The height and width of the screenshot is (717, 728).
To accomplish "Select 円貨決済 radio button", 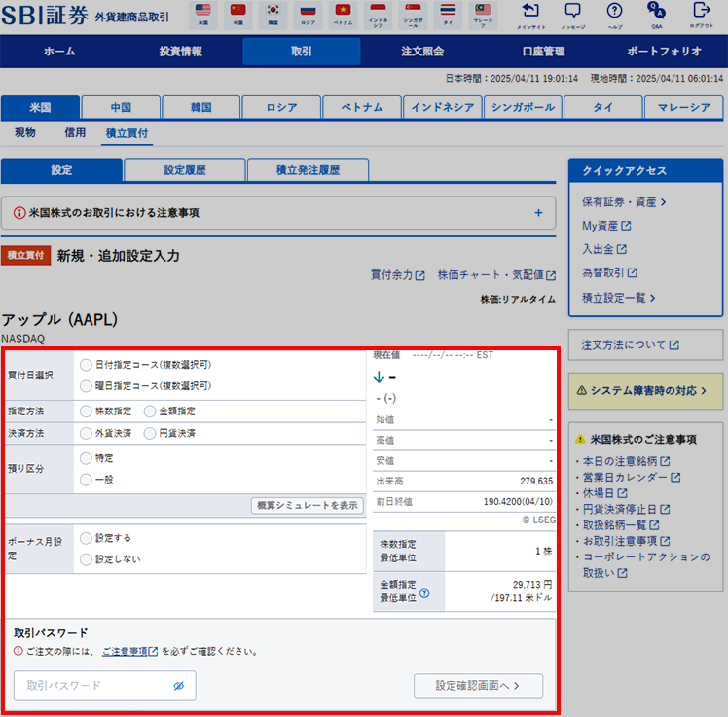I will 150,434.
